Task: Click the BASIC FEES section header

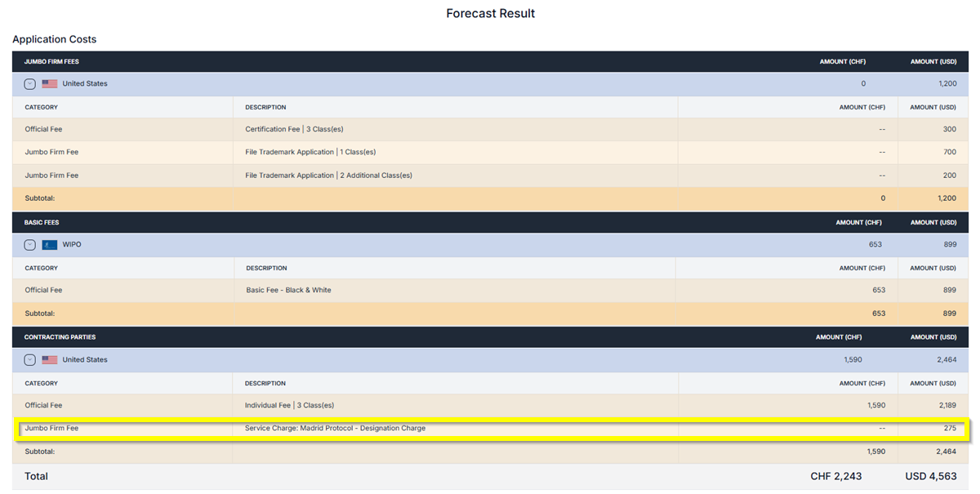Action: click(x=42, y=222)
